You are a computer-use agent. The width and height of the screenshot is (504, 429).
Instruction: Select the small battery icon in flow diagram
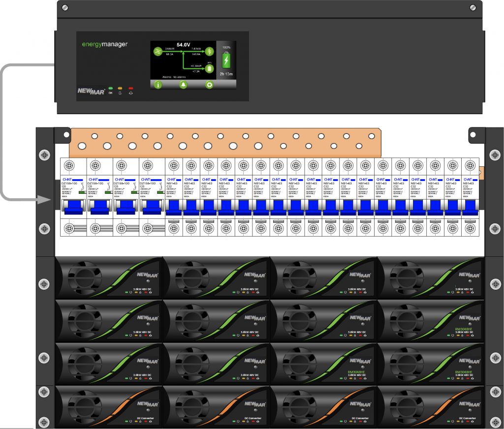click(210, 68)
